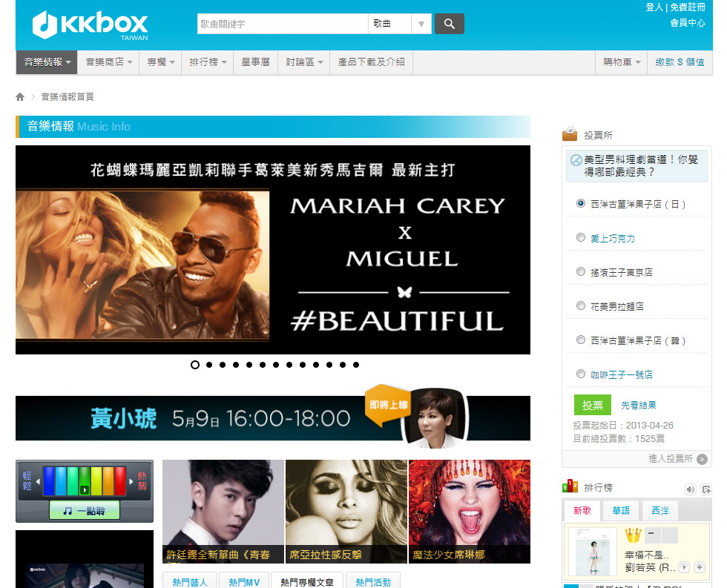
Task: Open the voting booth ballot box icon
Action: point(570,134)
